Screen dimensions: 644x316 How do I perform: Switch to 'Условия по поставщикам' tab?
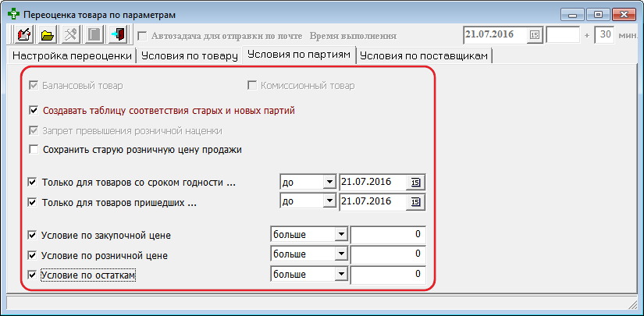click(x=425, y=56)
